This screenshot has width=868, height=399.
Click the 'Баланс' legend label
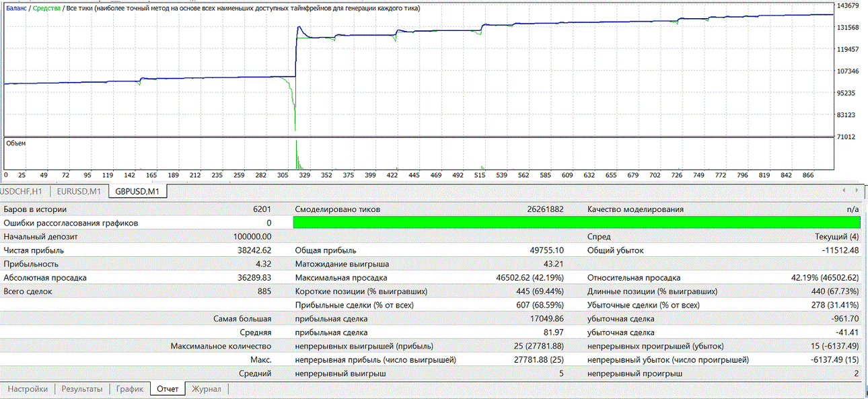pos(17,8)
